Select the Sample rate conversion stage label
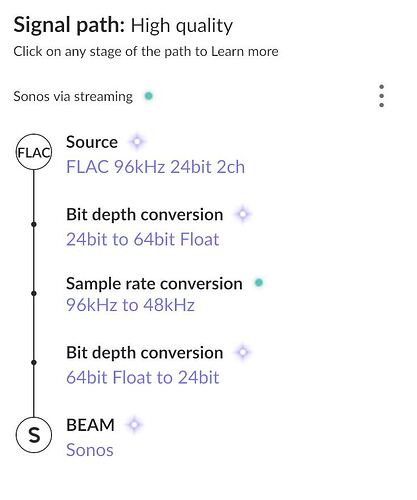This screenshot has height=500, width=417. [154, 284]
